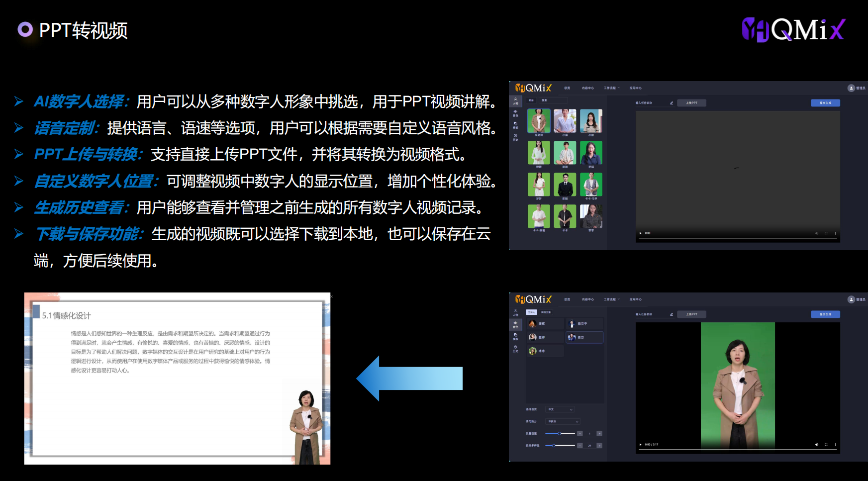Image resolution: width=868 pixels, height=481 pixels.
Task: Open 历史 sidebar icon in voice-settings screenshot
Action: [515, 349]
